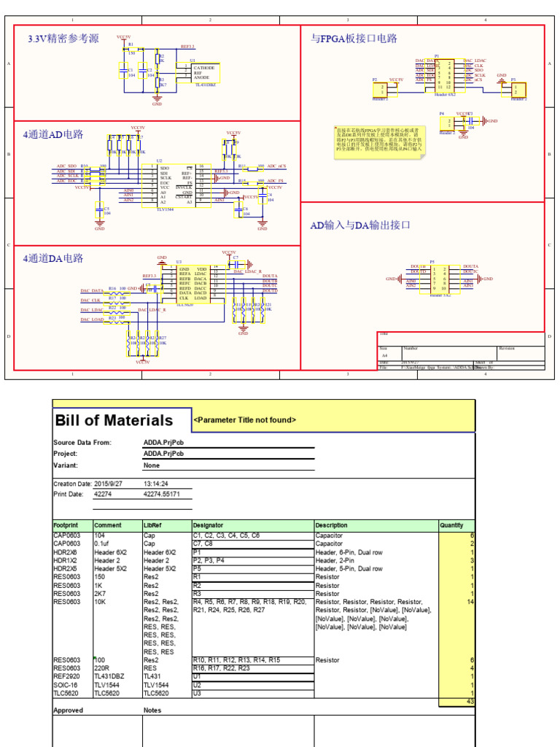Click the creation date "2015/9/27"
Screen dimensions: 560x747
(x=108, y=484)
